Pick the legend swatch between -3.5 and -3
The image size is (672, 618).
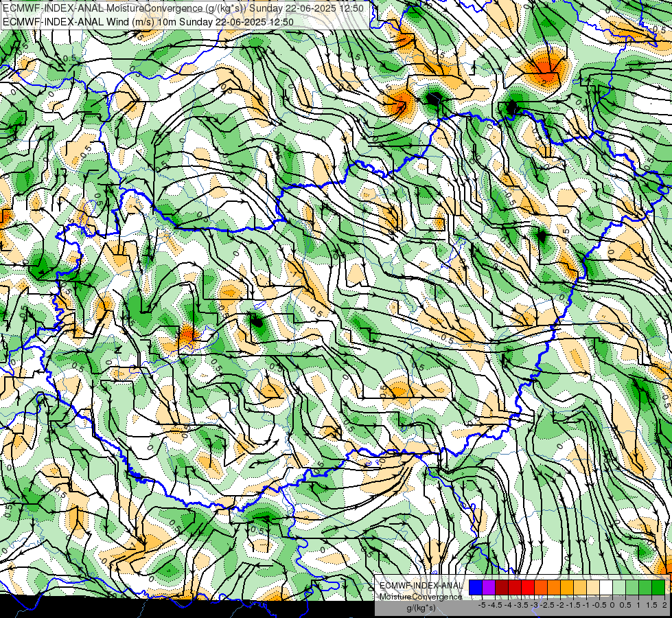click(528, 587)
